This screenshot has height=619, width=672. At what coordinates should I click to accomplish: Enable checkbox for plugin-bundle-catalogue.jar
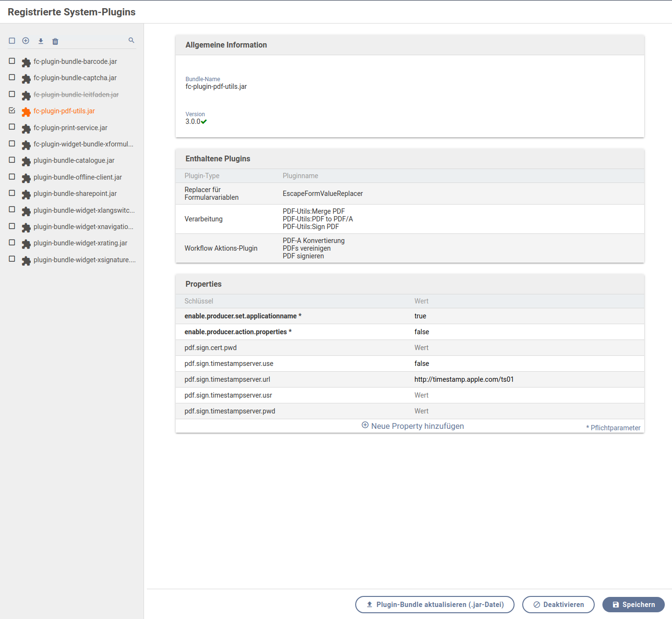click(x=12, y=160)
